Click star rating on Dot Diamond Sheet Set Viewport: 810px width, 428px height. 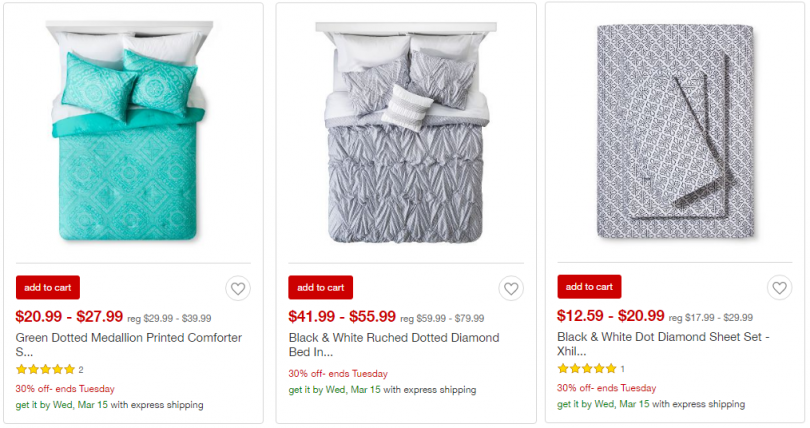[586, 369]
